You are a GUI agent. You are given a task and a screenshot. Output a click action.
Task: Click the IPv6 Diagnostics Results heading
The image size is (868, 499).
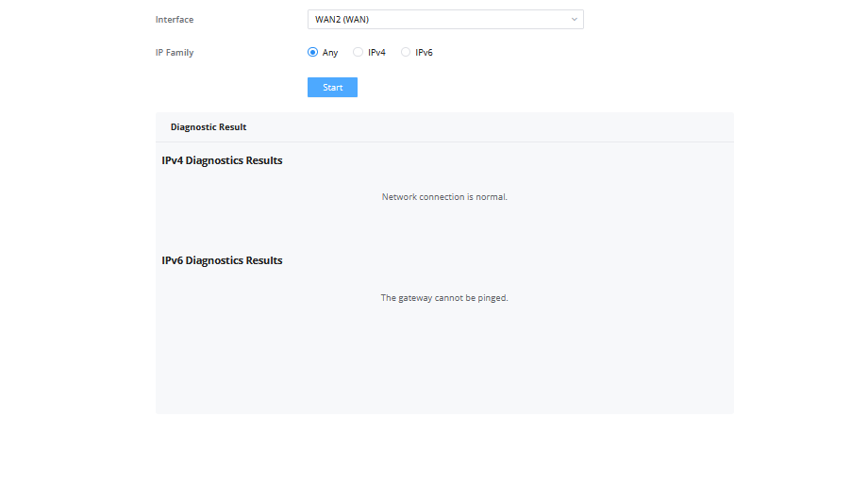222,260
